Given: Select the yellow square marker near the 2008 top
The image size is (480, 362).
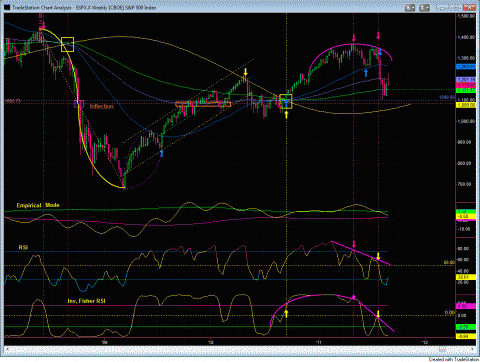Looking at the screenshot, I should coord(68,44).
